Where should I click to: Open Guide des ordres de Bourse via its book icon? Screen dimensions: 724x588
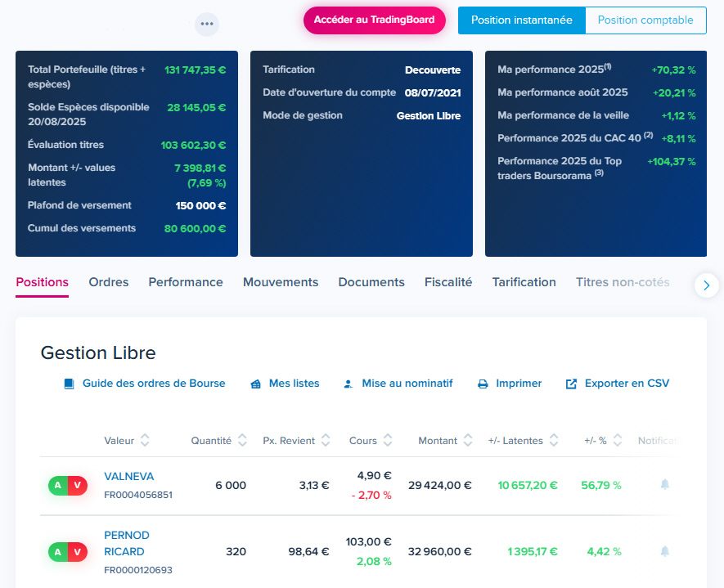tap(69, 383)
